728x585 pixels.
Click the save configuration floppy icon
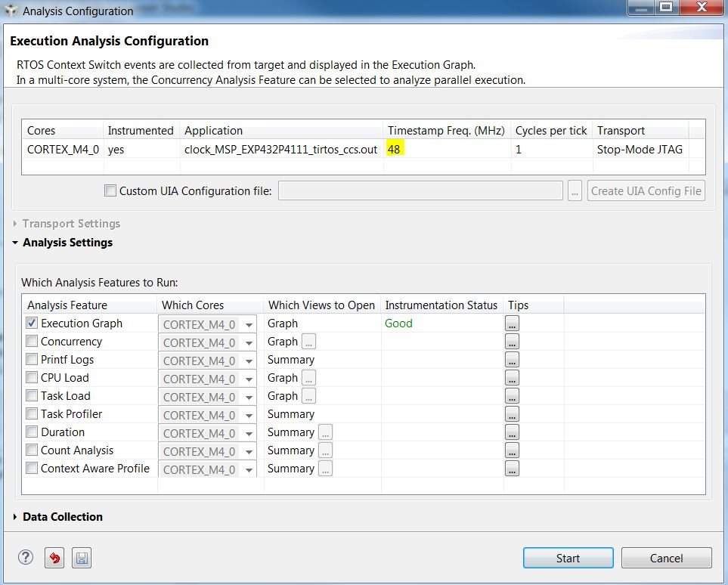[82, 558]
